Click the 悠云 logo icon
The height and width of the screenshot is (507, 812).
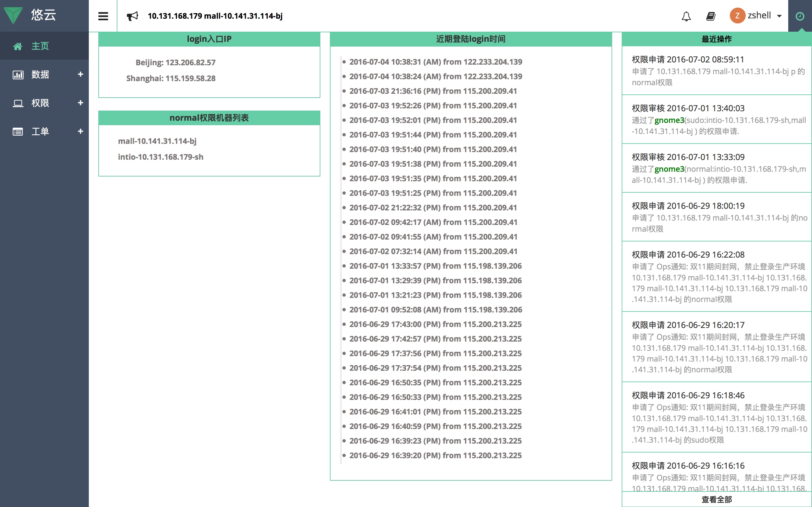click(13, 15)
